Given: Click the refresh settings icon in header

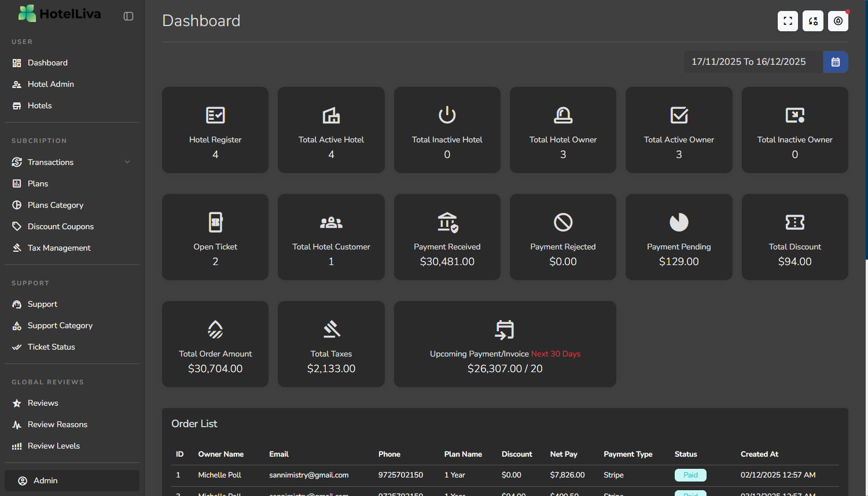Looking at the screenshot, I should (813, 21).
